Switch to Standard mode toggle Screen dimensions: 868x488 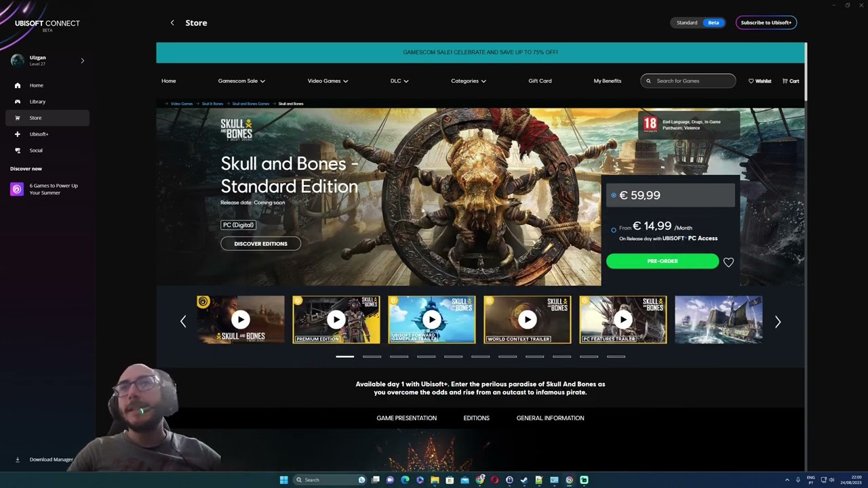pyautogui.click(x=687, y=22)
